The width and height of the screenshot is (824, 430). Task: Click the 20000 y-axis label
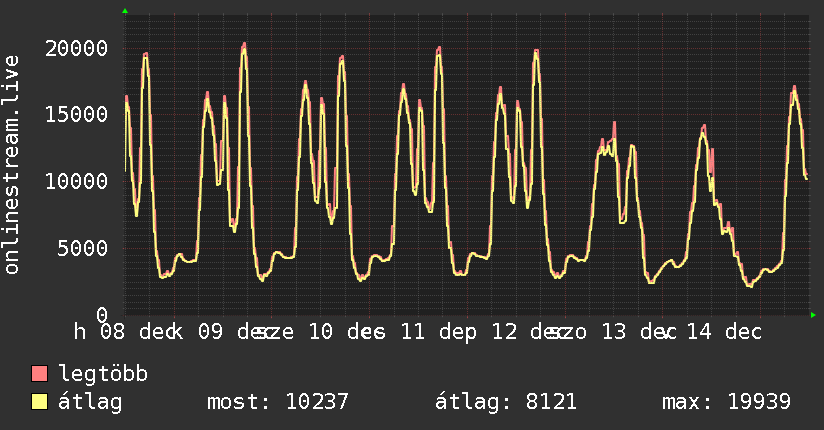77,49
